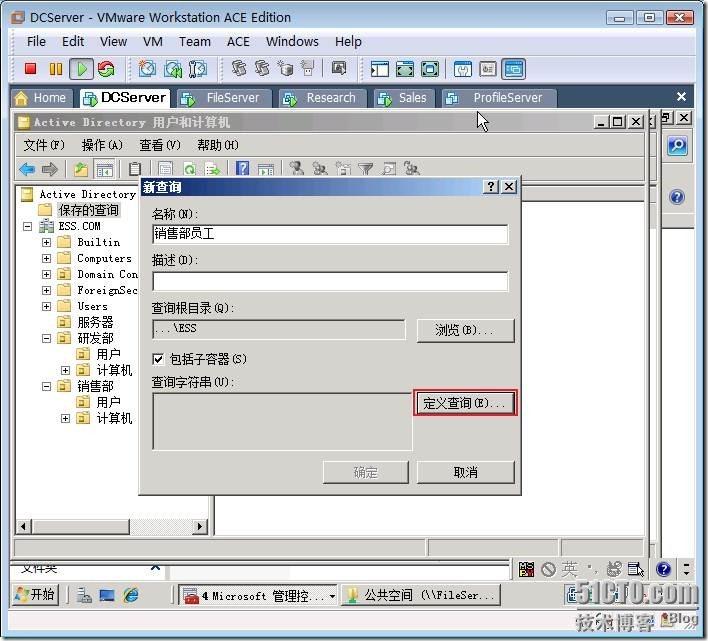Click the 开始 Start button
The height and width of the screenshot is (641, 708).
coord(36,595)
